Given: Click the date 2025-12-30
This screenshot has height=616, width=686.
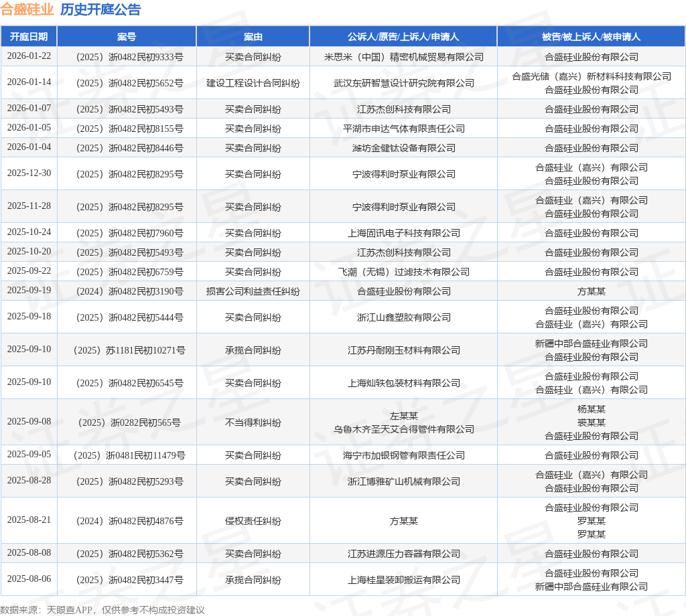Looking at the screenshot, I should click(x=29, y=173).
